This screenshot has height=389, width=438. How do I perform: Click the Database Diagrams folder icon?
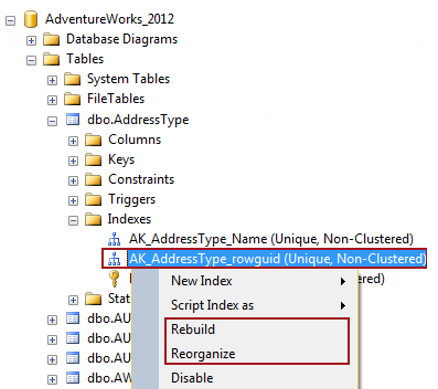(51, 39)
